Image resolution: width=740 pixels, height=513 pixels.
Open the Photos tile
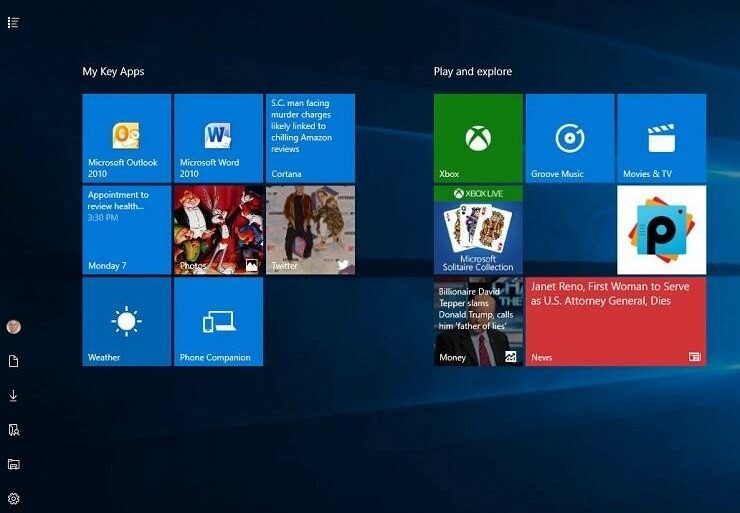click(219, 230)
